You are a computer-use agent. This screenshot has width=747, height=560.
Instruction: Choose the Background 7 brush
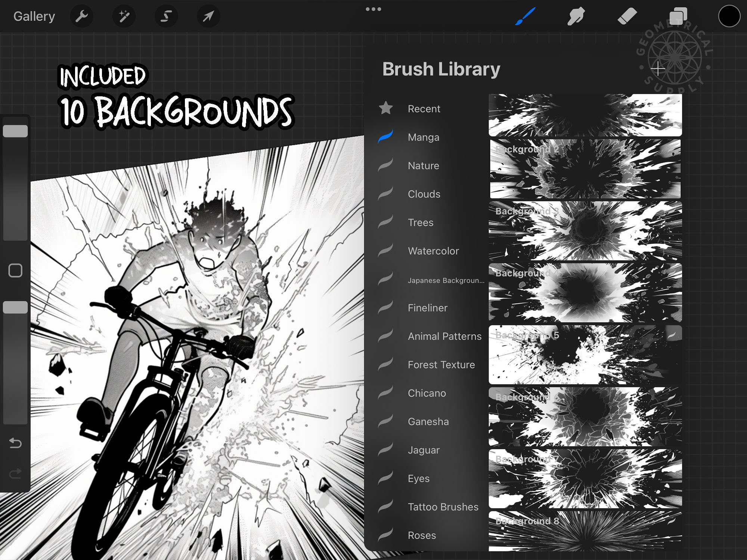[585, 479]
